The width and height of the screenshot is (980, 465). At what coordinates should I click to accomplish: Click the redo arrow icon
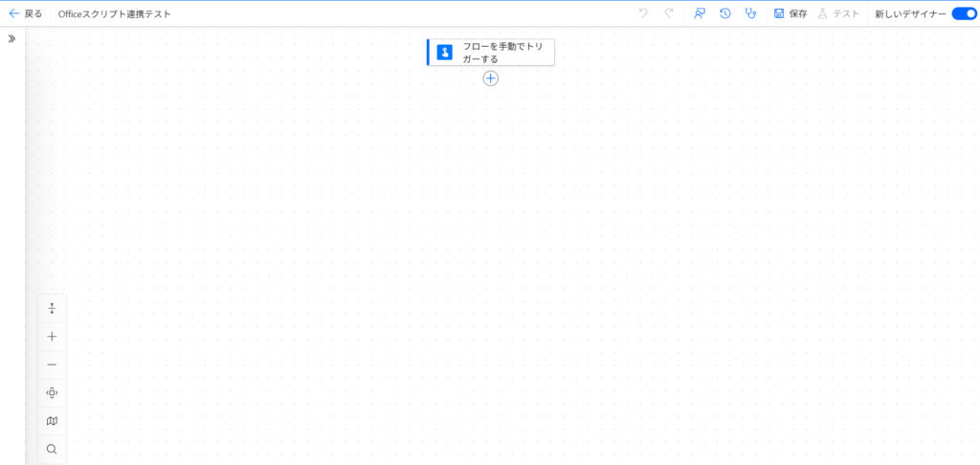pos(669,13)
